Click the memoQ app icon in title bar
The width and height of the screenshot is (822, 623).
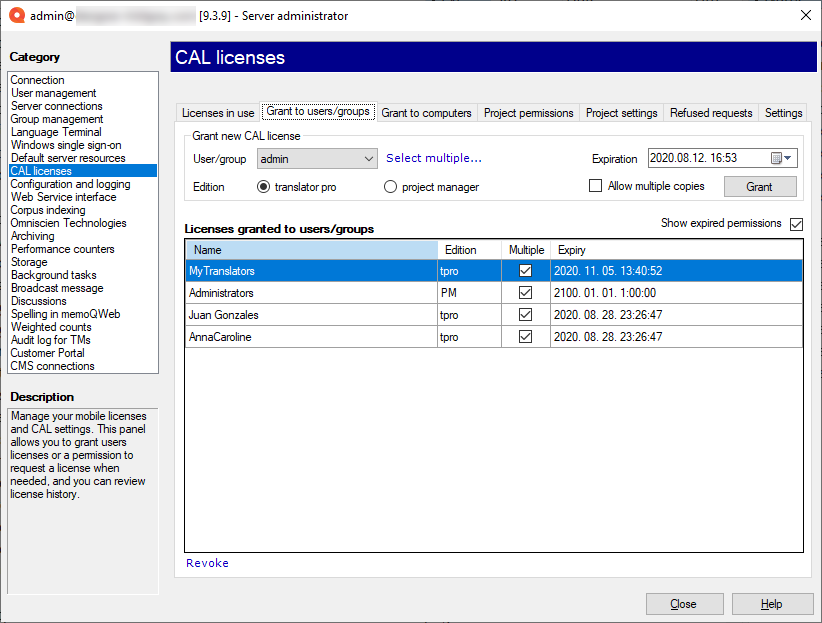pos(16,15)
